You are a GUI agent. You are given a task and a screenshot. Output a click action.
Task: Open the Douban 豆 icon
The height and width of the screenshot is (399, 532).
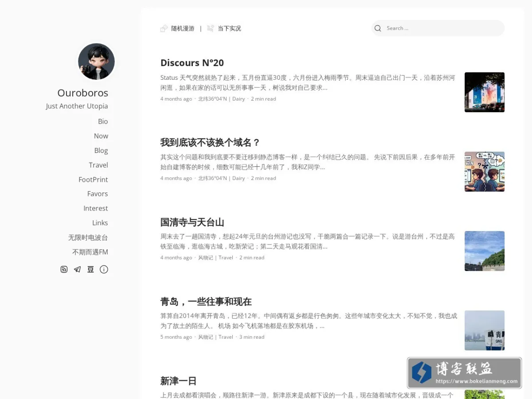(x=90, y=270)
